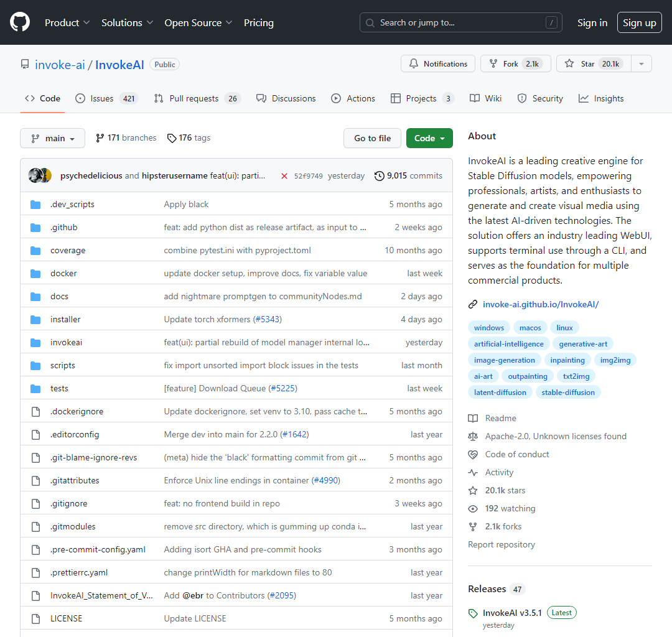Open the Actions tab

click(353, 98)
